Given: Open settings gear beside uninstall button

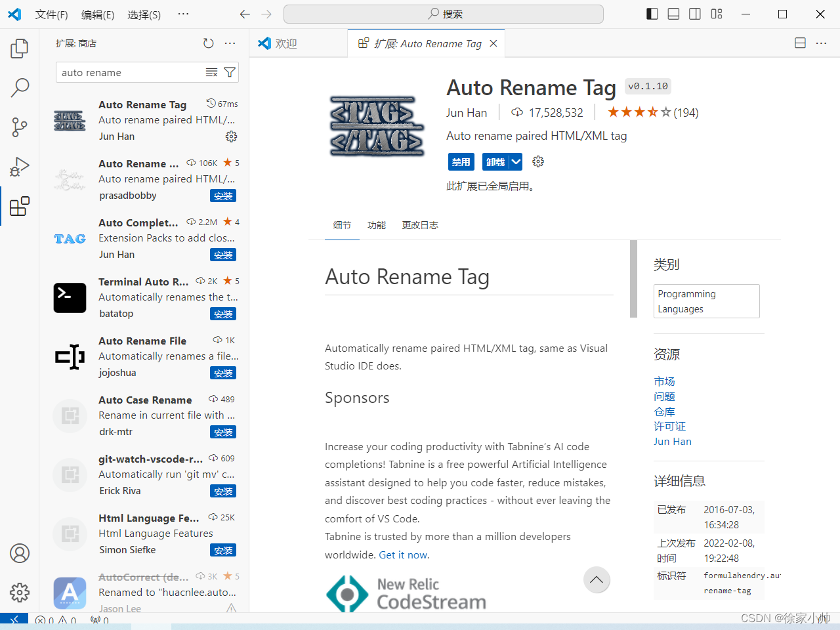Looking at the screenshot, I should click(538, 161).
